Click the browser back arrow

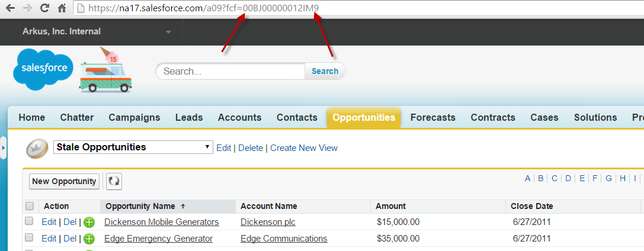tap(9, 9)
